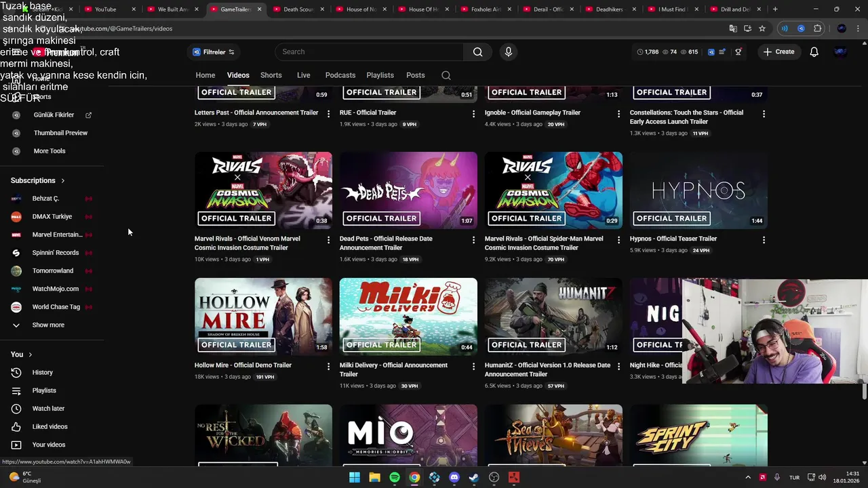Open Günlük Fikirler link

point(54,115)
